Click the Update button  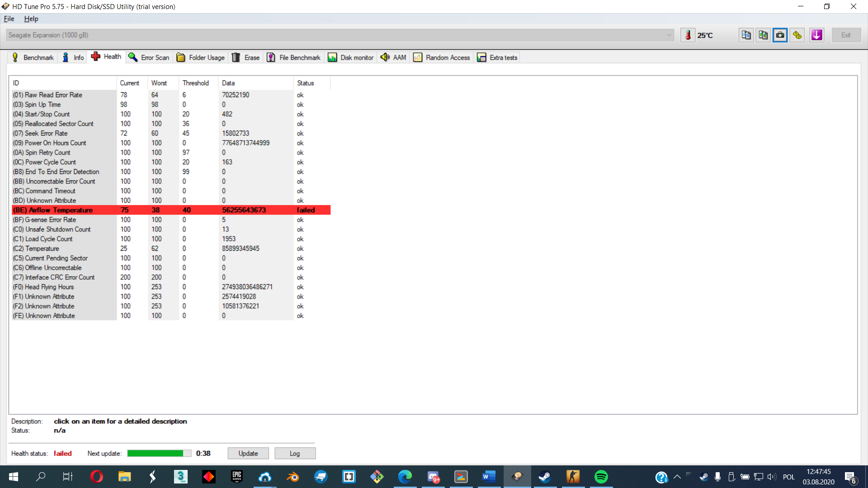tap(248, 453)
